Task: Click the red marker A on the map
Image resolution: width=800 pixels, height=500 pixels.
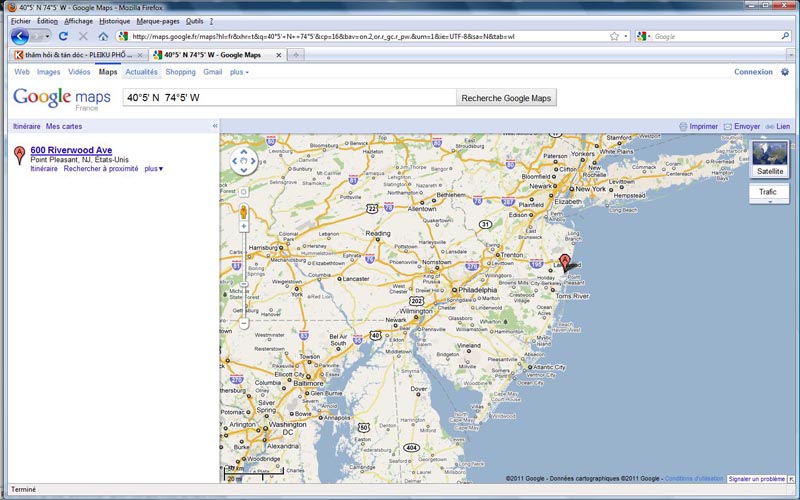Action: 564,262
